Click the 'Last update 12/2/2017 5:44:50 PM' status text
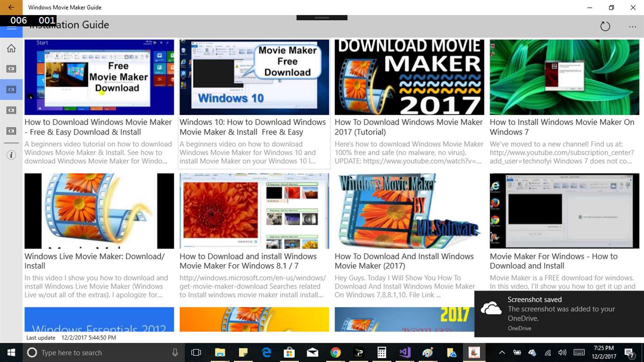This screenshot has height=362, width=644. [x=71, y=338]
